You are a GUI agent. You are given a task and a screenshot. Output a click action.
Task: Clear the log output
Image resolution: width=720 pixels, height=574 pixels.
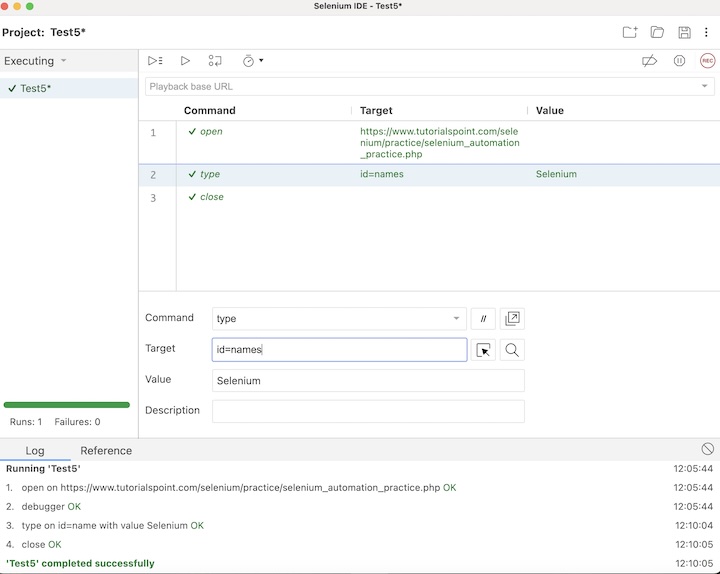(x=707, y=450)
